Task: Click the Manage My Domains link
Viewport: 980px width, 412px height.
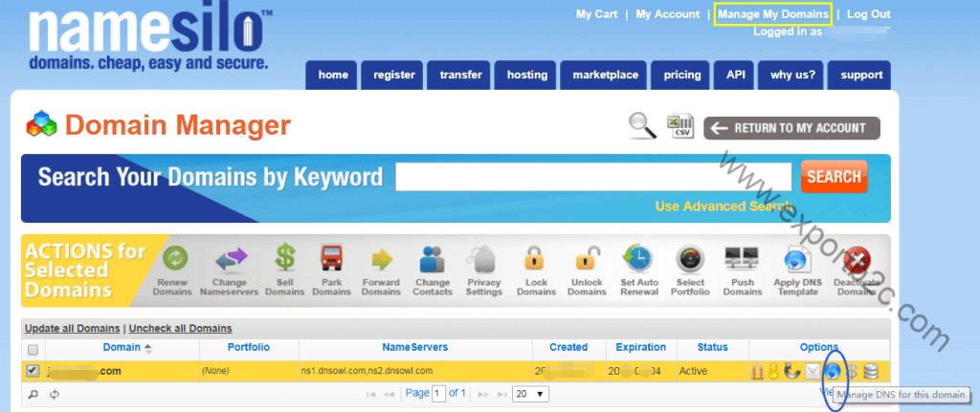Action: 772,14
